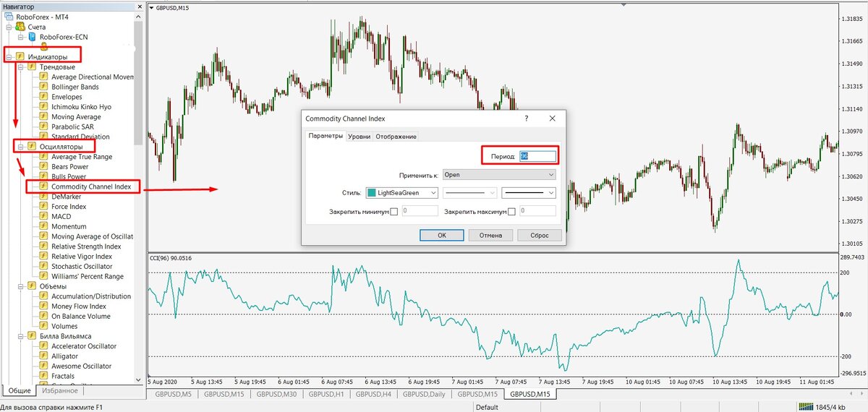
Task: Open the line style dropdown
Action: 470,193
